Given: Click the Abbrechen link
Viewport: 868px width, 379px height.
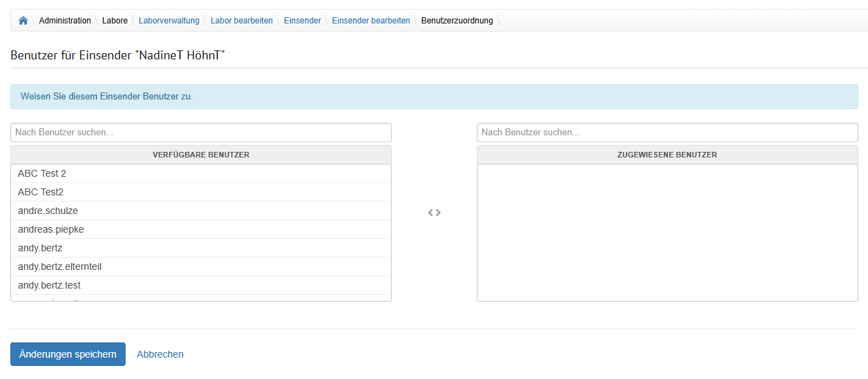Looking at the screenshot, I should 160,354.
